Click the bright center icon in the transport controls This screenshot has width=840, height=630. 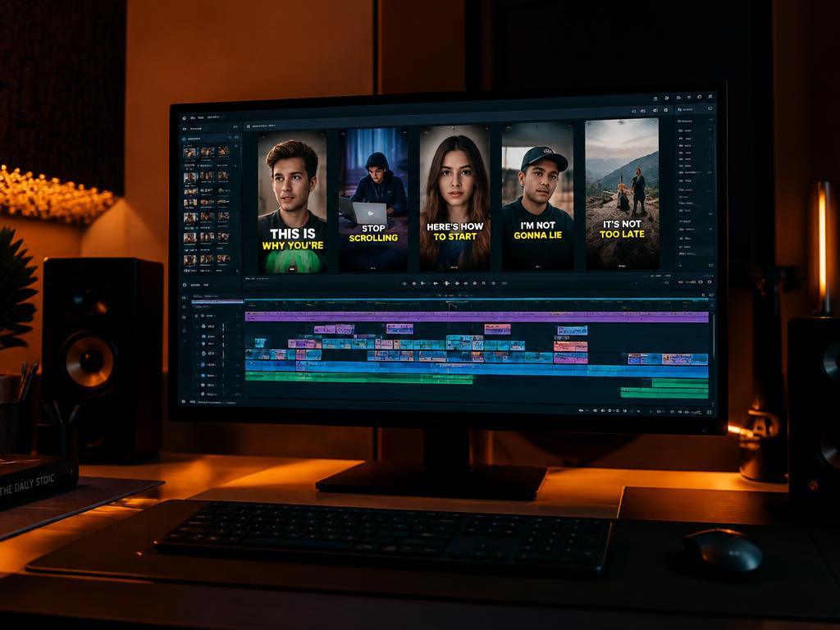click(447, 283)
